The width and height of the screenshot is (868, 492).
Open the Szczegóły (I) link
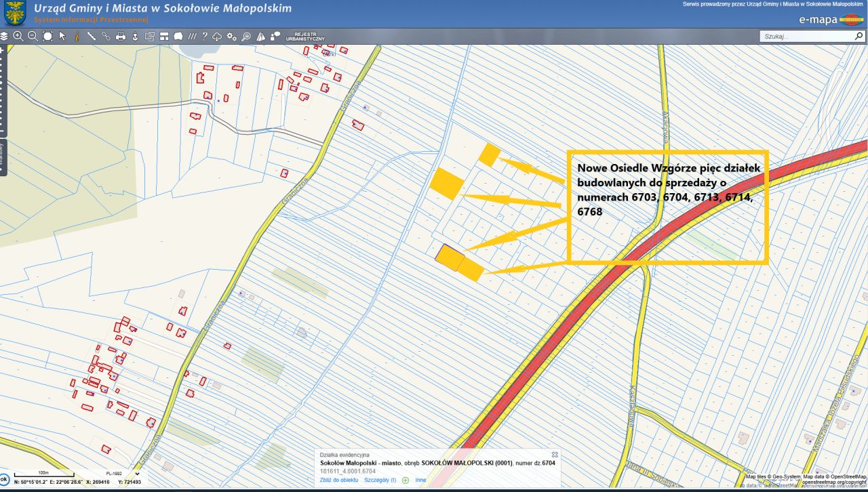click(x=380, y=480)
